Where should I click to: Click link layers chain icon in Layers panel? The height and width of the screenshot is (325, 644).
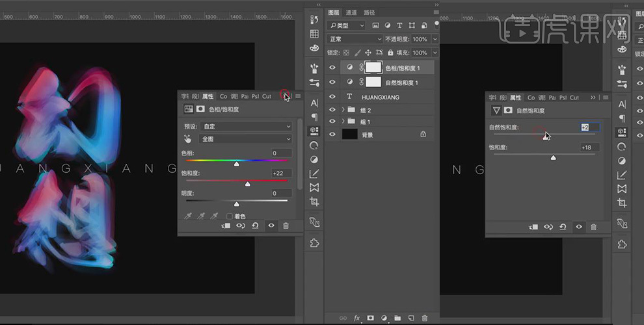(x=343, y=318)
